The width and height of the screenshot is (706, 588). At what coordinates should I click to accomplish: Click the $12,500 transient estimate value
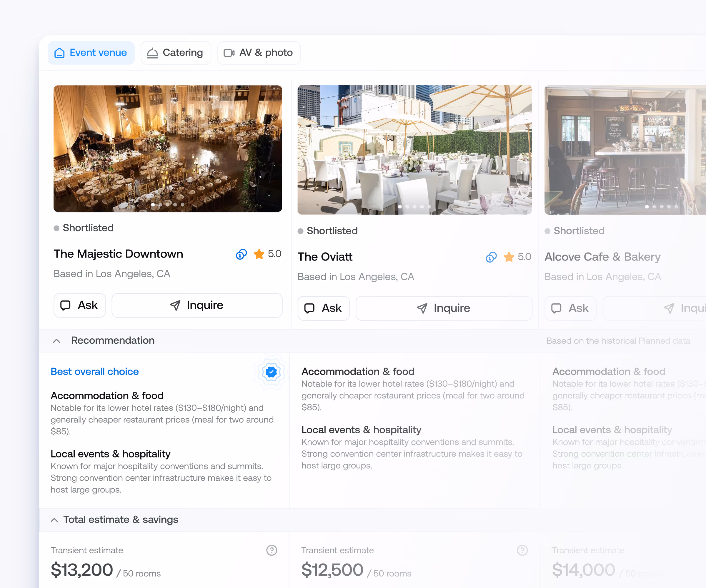pos(332,570)
